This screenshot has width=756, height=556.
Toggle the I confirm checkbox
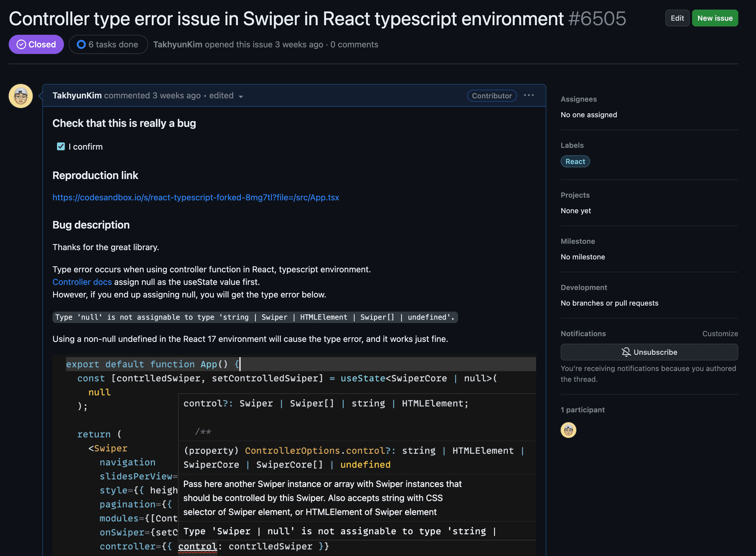point(61,147)
